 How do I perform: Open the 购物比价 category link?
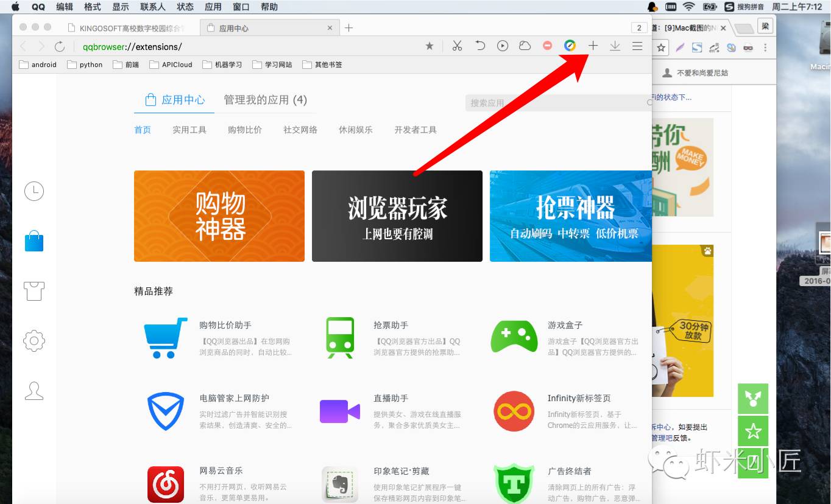[244, 130]
